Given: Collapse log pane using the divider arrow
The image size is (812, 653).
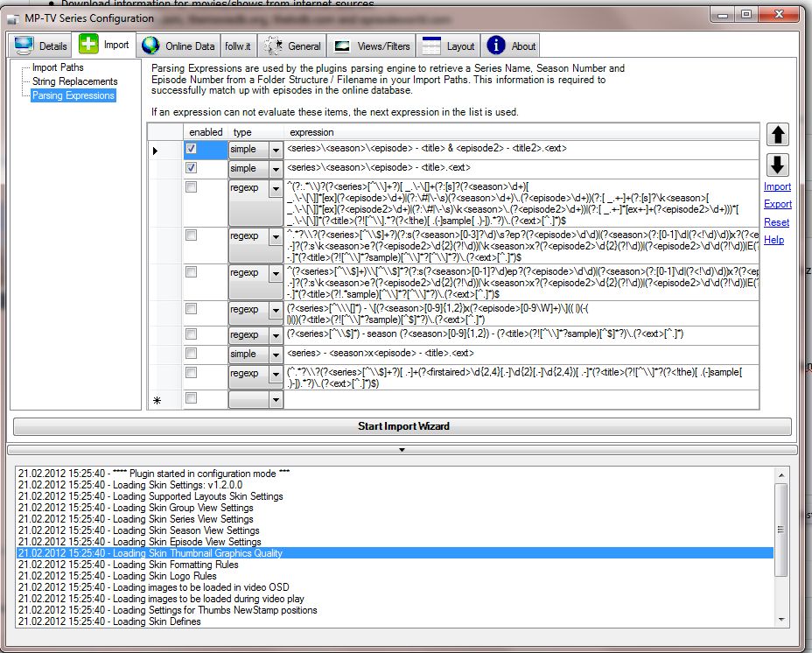Looking at the screenshot, I should 402,450.
